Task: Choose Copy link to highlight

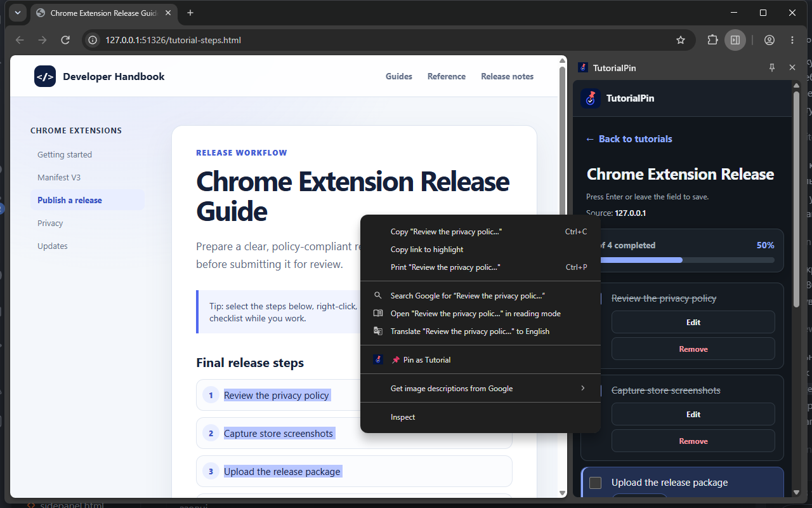Action: click(x=480, y=250)
